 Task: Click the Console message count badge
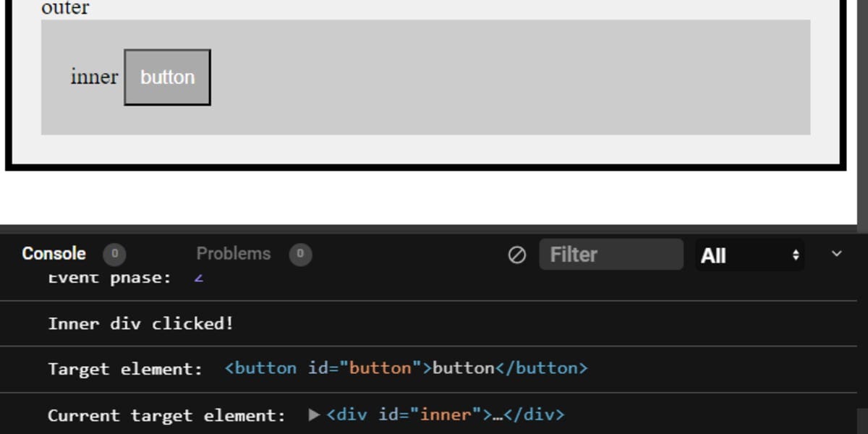pyautogui.click(x=114, y=254)
